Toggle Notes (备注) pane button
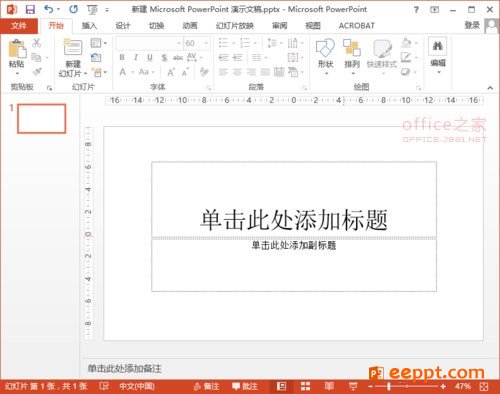The width and height of the screenshot is (500, 394). 207,386
